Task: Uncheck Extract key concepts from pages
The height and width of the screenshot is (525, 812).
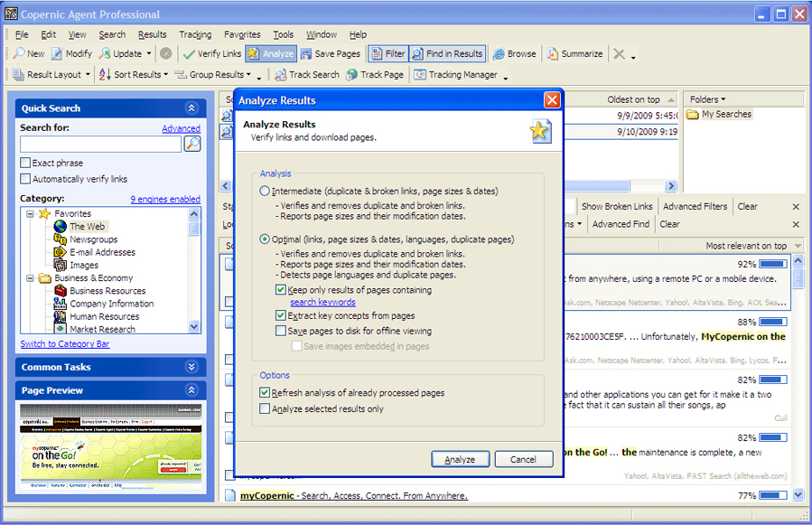Action: [x=282, y=316]
